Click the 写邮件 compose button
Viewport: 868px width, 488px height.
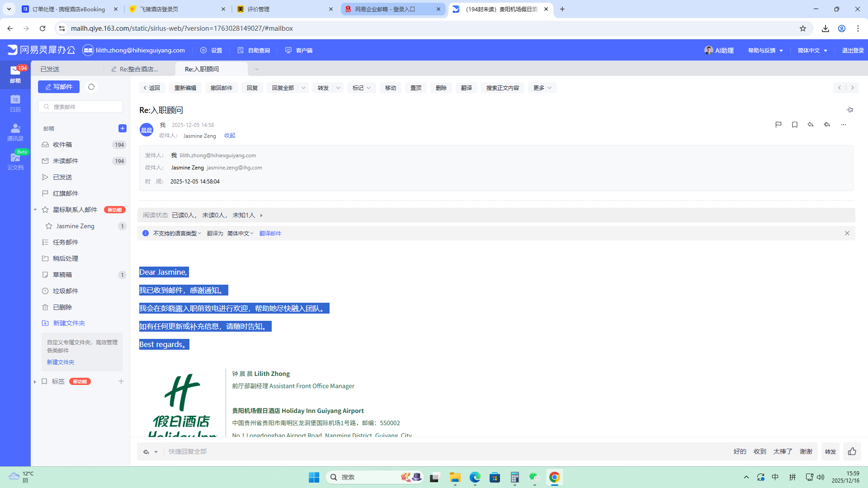[x=59, y=87]
